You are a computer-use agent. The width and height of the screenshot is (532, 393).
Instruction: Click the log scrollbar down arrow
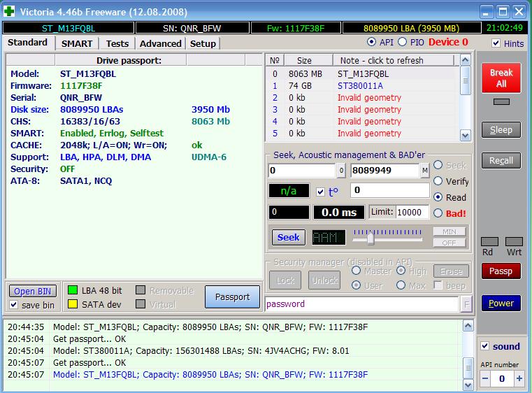click(x=468, y=385)
